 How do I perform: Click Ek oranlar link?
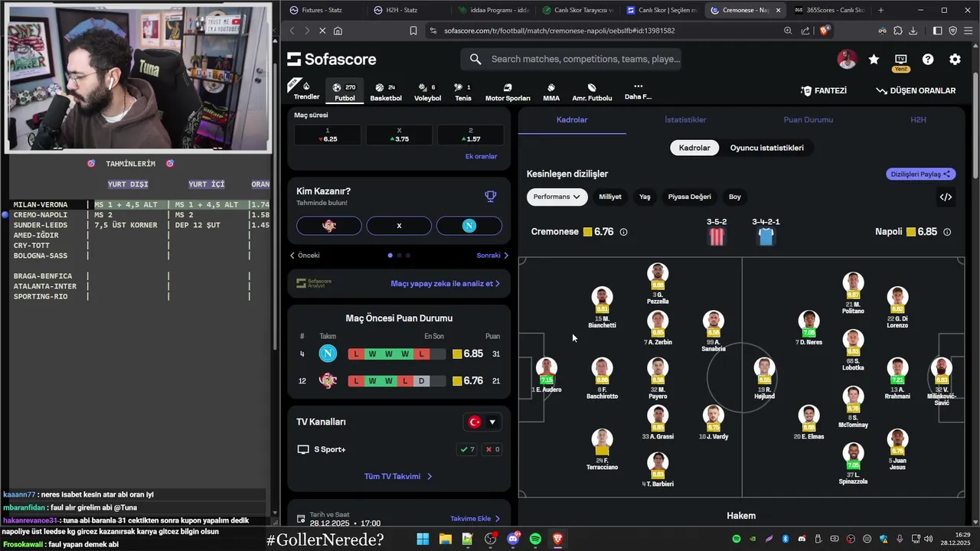481,156
